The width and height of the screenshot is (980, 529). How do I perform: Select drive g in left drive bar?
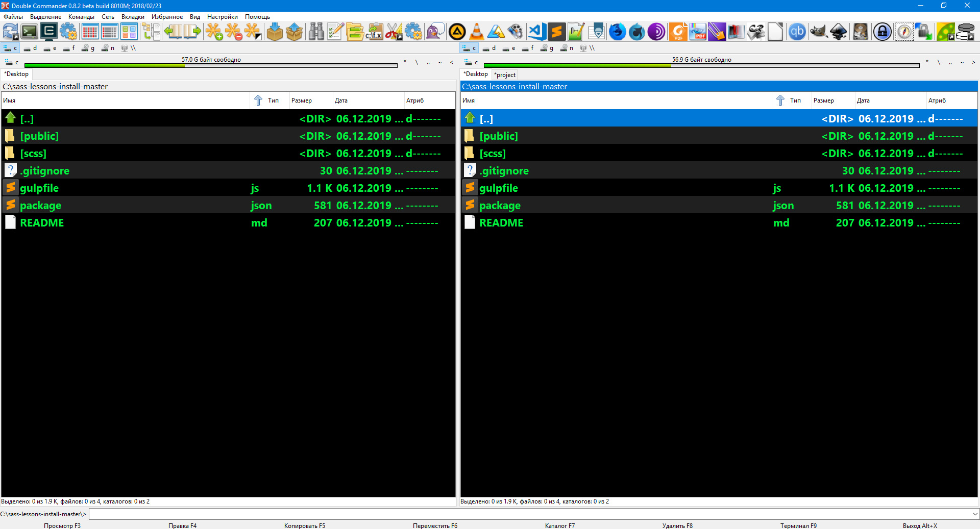coord(88,48)
